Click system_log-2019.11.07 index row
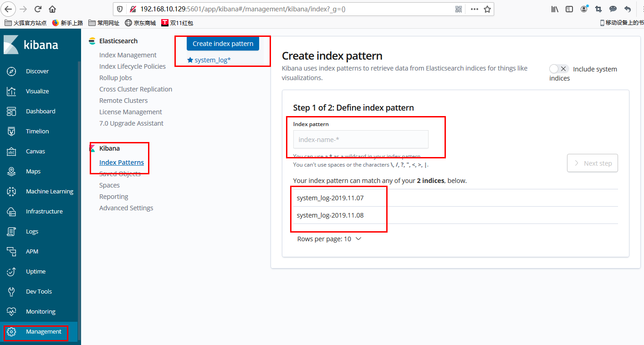The height and width of the screenshot is (345, 644). [455, 198]
